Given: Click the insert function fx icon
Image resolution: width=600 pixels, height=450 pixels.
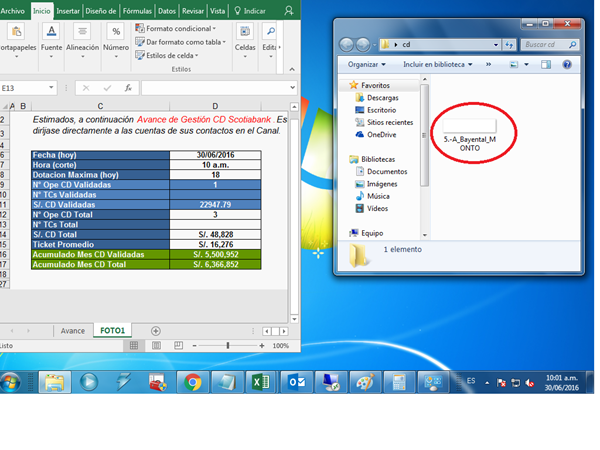Looking at the screenshot, I should tap(128, 88).
